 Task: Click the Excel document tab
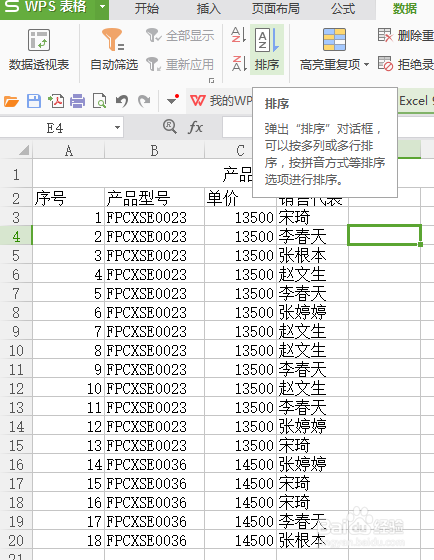[x=416, y=101]
